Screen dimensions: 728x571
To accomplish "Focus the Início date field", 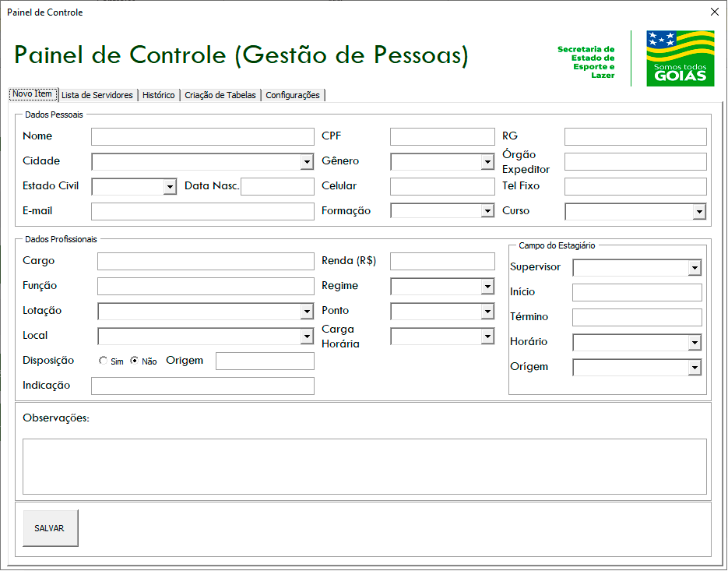I will pyautogui.click(x=637, y=293).
